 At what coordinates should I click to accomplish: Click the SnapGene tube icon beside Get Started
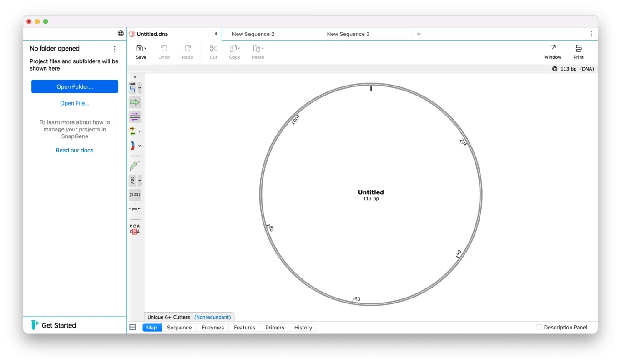[35, 325]
